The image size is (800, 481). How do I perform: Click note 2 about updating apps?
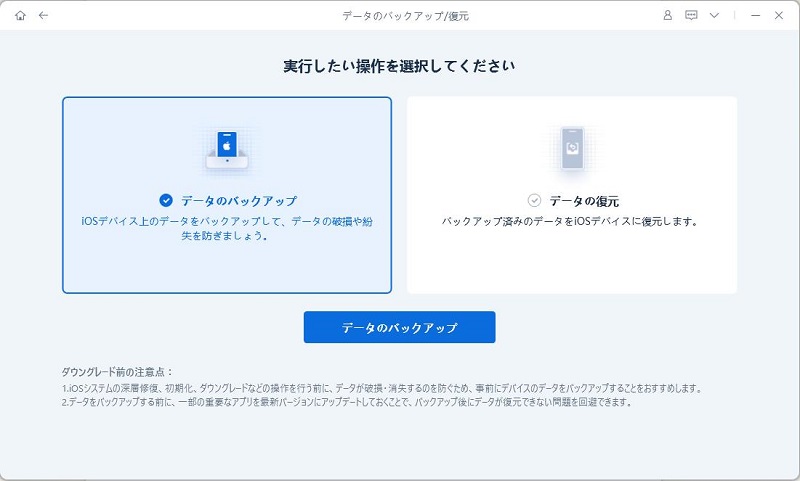(x=347, y=402)
